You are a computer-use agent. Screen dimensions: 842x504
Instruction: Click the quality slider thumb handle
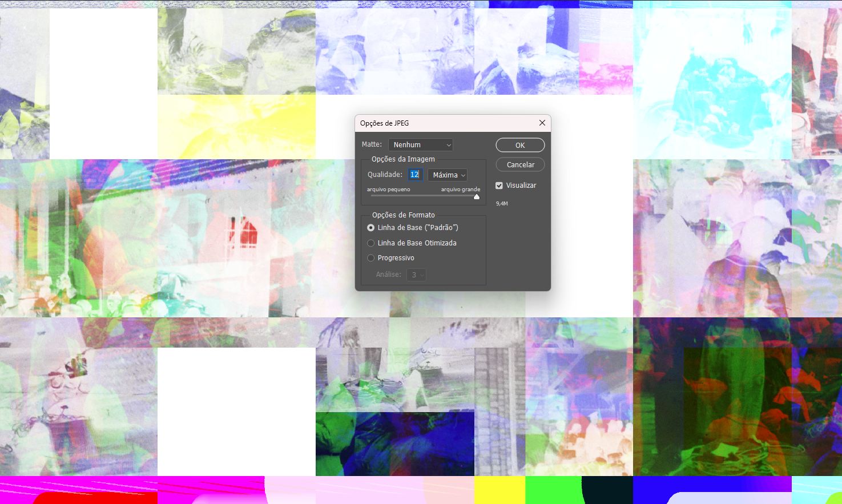[477, 196]
